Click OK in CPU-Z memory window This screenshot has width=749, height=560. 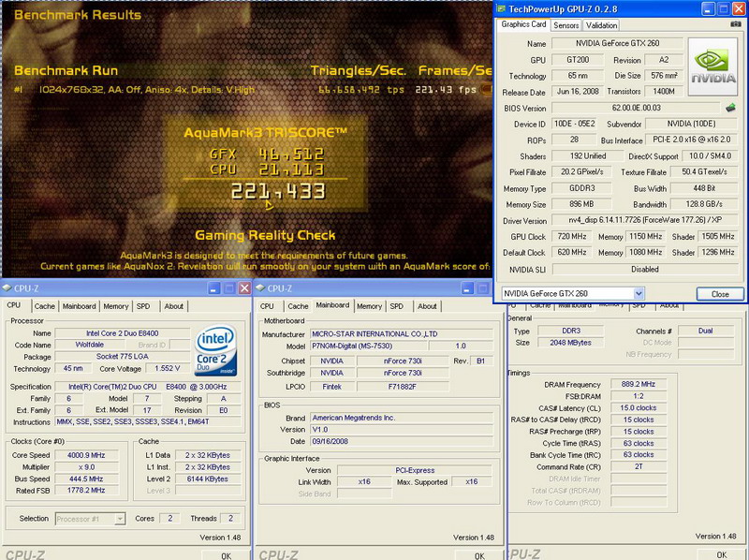pyautogui.click(x=721, y=554)
